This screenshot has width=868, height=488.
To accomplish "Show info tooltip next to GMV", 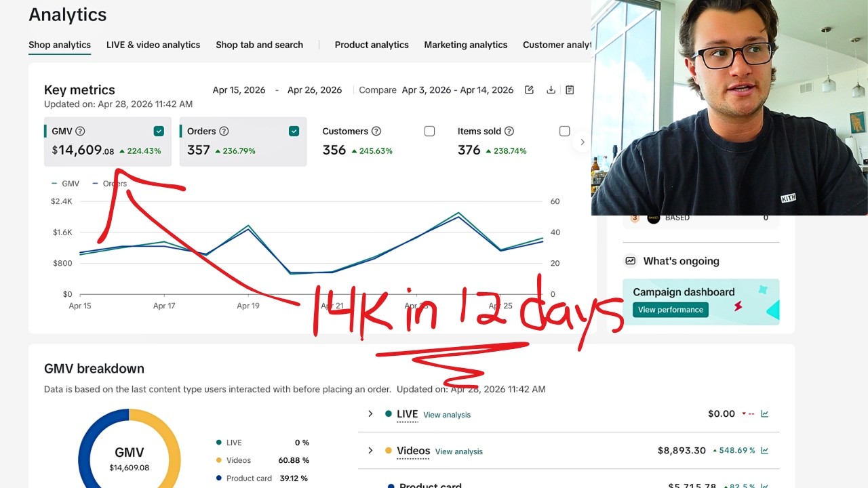I will [80, 131].
